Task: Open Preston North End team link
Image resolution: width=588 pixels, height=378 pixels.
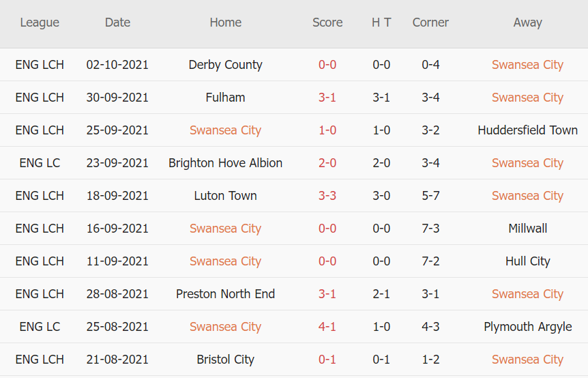Action: point(225,294)
